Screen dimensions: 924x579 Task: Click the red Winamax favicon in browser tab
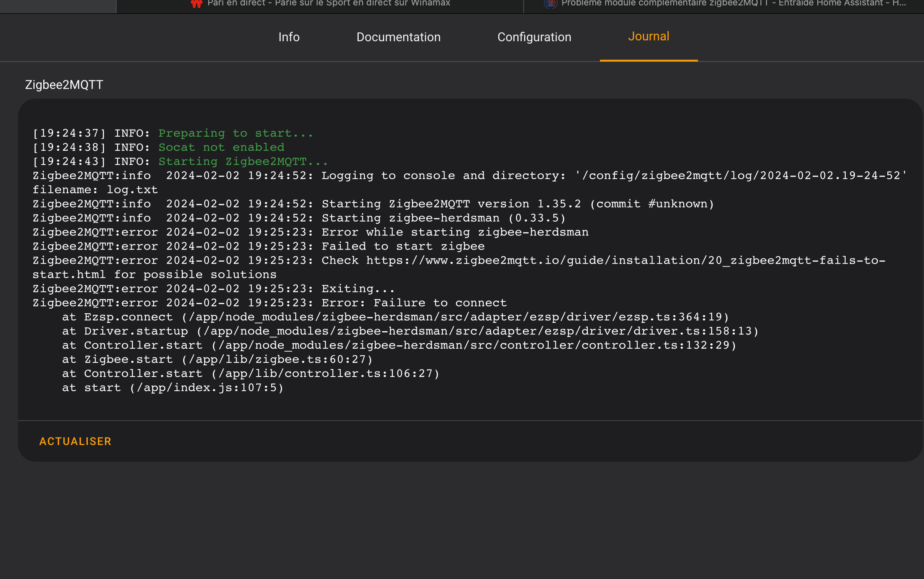click(196, 3)
